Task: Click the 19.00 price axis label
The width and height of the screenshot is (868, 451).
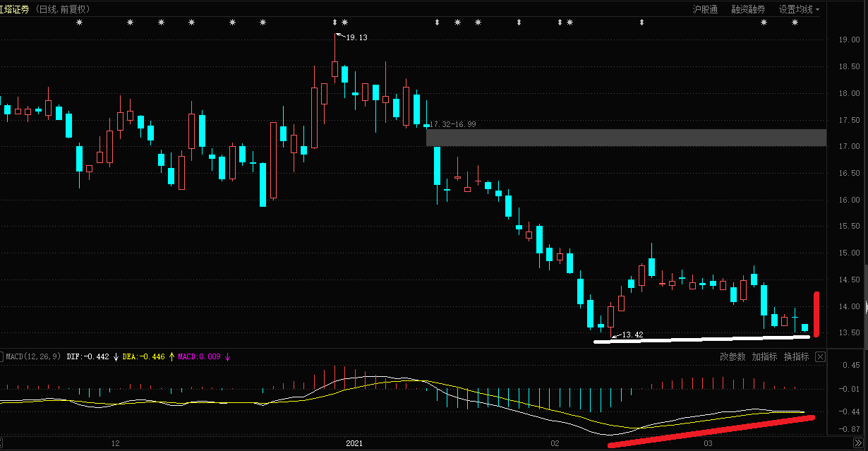Action: 849,40
